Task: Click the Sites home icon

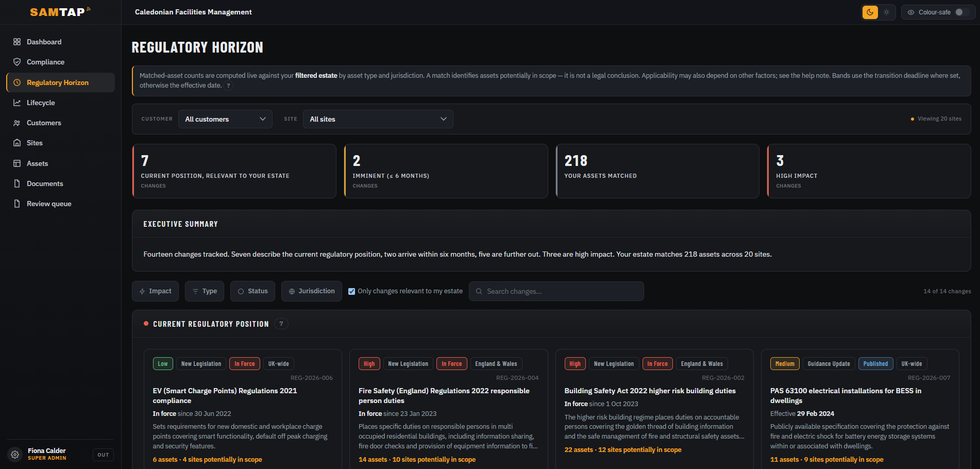Action: [x=17, y=143]
